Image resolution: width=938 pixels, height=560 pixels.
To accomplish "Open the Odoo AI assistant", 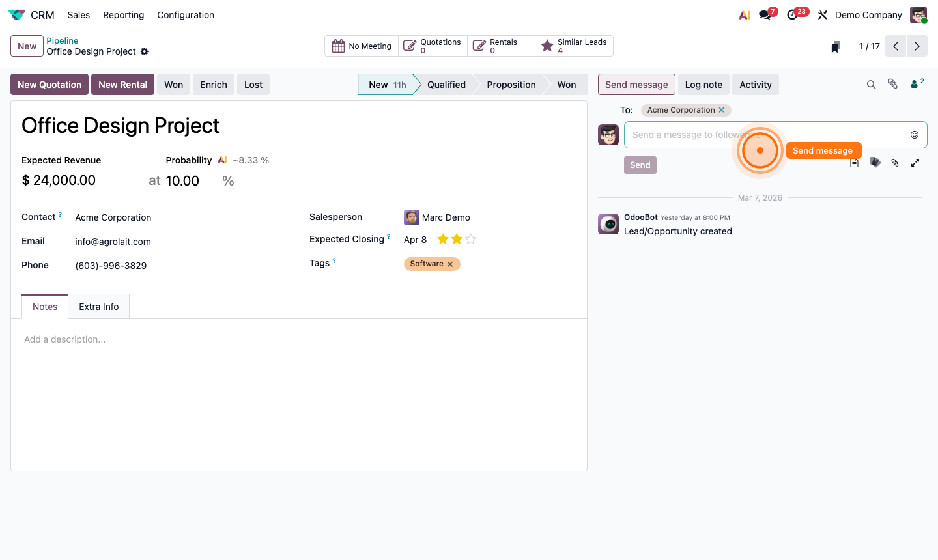I will (745, 14).
